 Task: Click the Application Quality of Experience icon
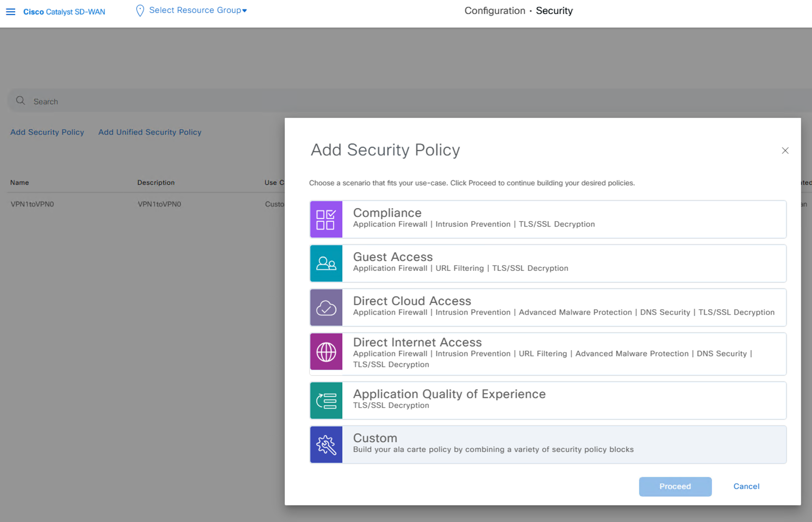coord(326,401)
